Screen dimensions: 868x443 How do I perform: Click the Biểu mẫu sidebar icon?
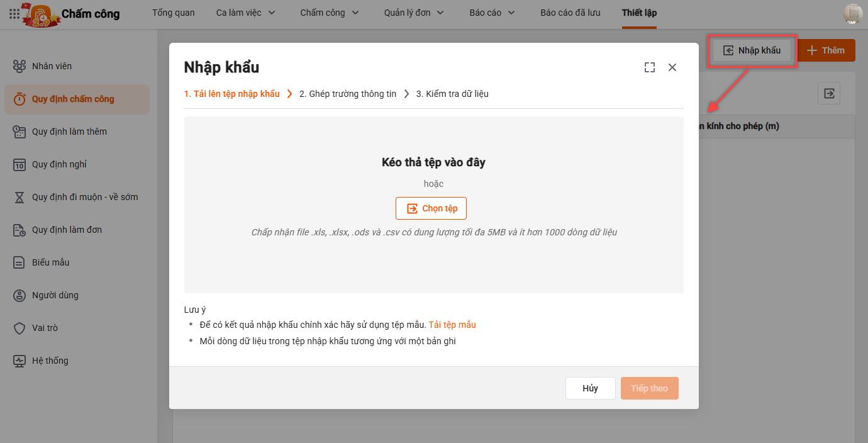(x=19, y=262)
